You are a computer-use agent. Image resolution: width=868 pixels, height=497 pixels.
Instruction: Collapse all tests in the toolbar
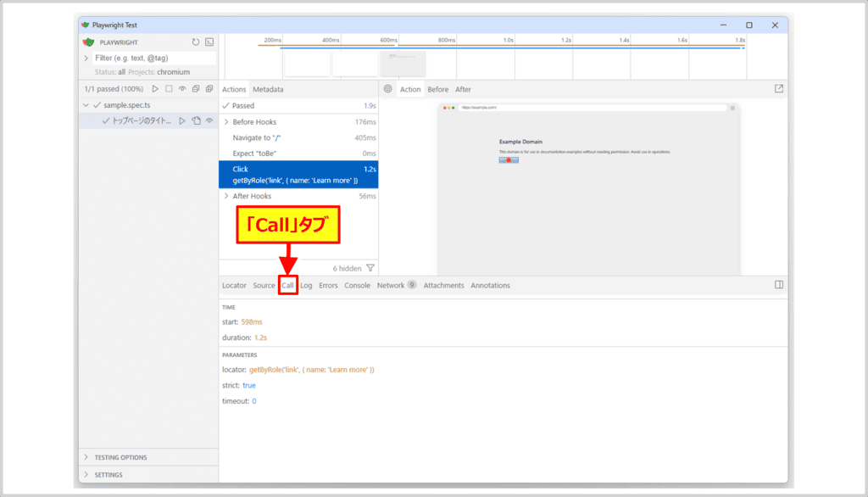pos(196,89)
